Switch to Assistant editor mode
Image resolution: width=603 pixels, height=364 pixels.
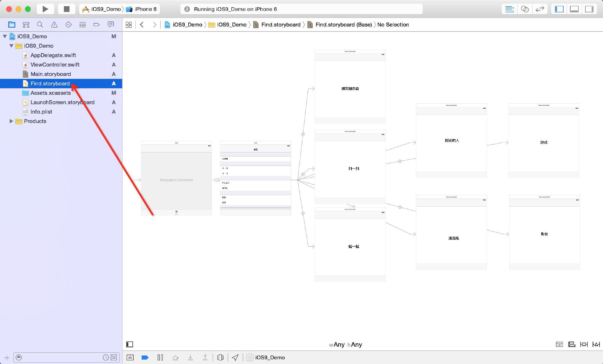click(x=525, y=9)
